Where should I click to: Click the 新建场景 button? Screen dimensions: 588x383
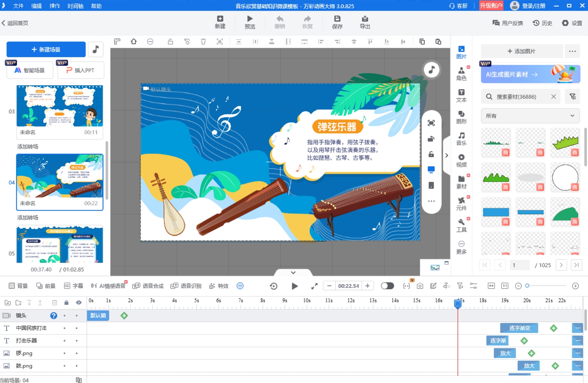pos(46,50)
